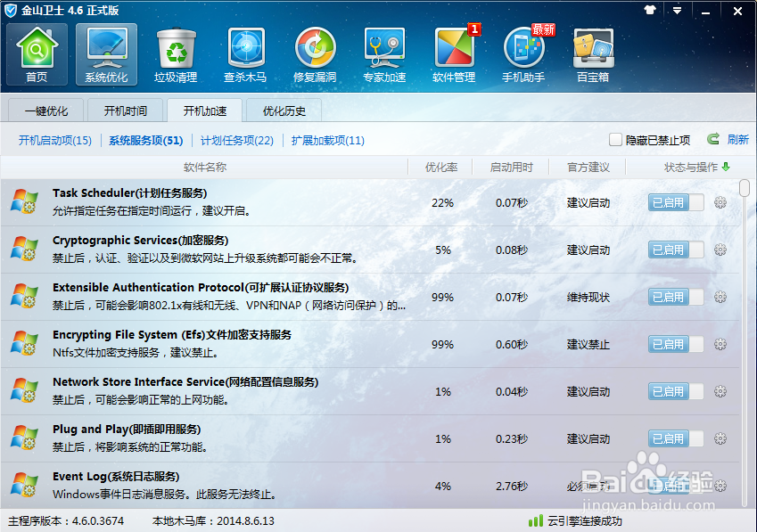Sort by the 状态与操作 column arrow
Image resolution: width=757 pixels, height=532 pixels.
click(726, 167)
